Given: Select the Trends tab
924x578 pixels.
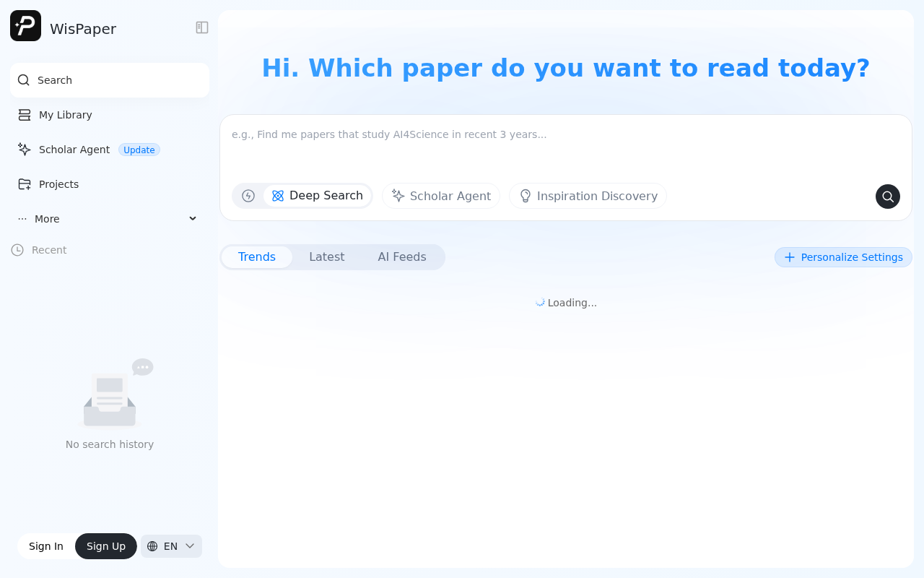Looking at the screenshot, I should pos(257,257).
